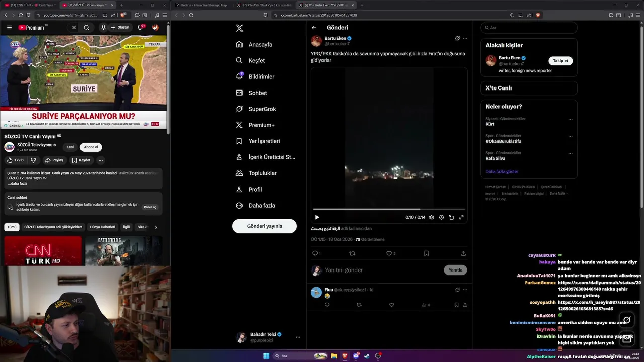The height and width of the screenshot is (362, 644).
Task: Bookmark Fluu's reply
Action: 456,305
